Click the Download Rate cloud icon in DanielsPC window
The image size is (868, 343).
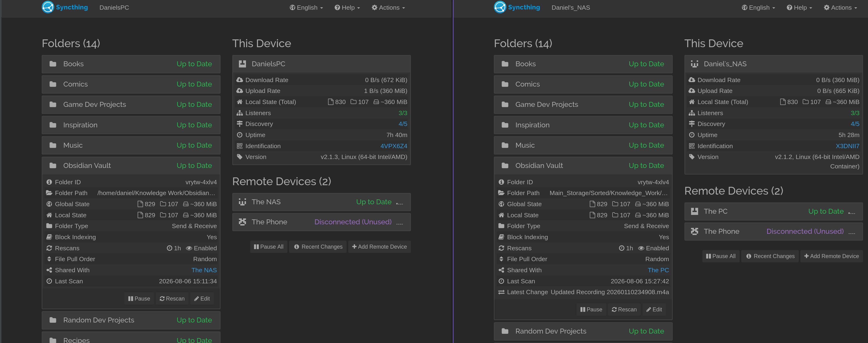point(240,80)
